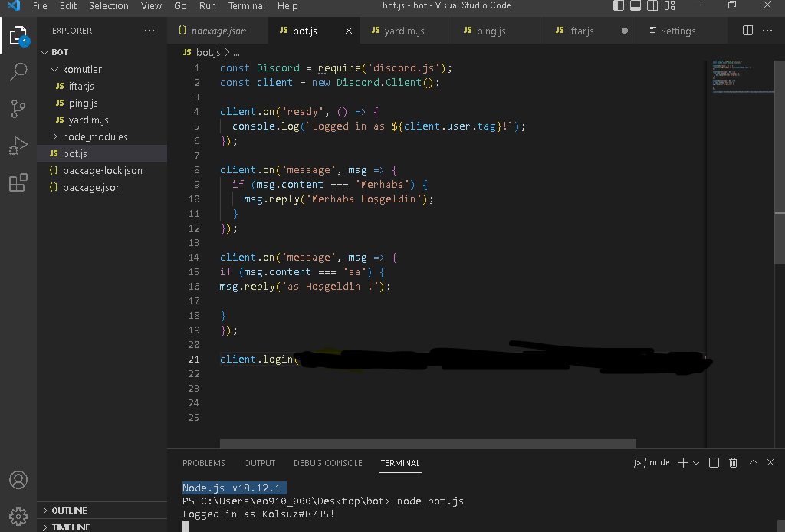785x532 pixels.
Task: Click the editor horizontal scrollbar
Action: click(x=428, y=444)
